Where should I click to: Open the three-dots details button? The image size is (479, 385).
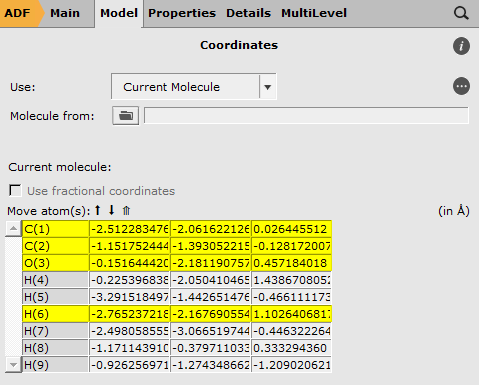461,86
